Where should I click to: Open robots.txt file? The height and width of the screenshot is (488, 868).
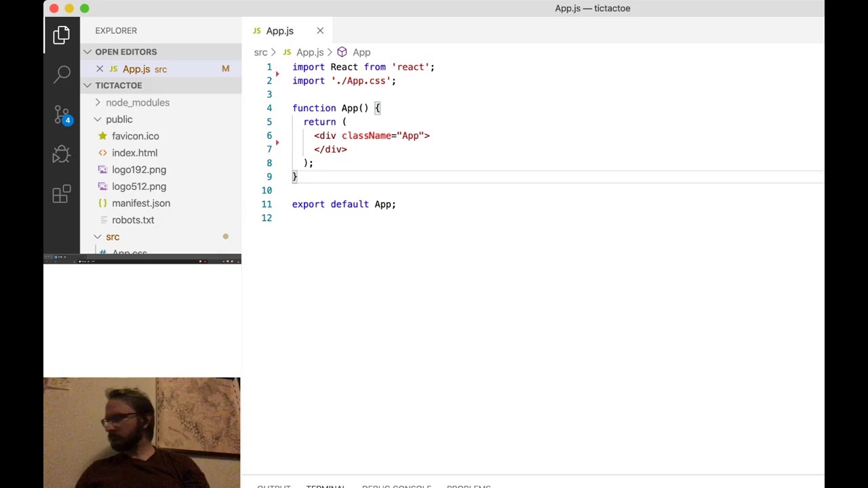pyautogui.click(x=133, y=220)
